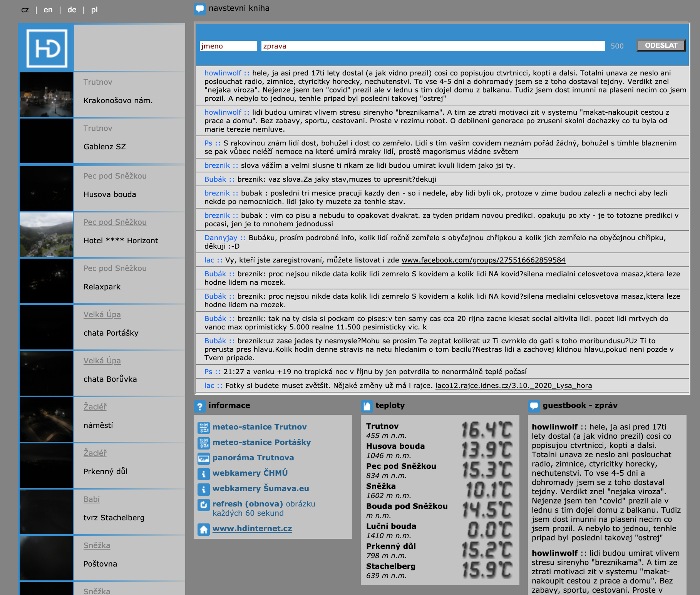
Task: Click the HD logo icon
Action: click(x=47, y=48)
